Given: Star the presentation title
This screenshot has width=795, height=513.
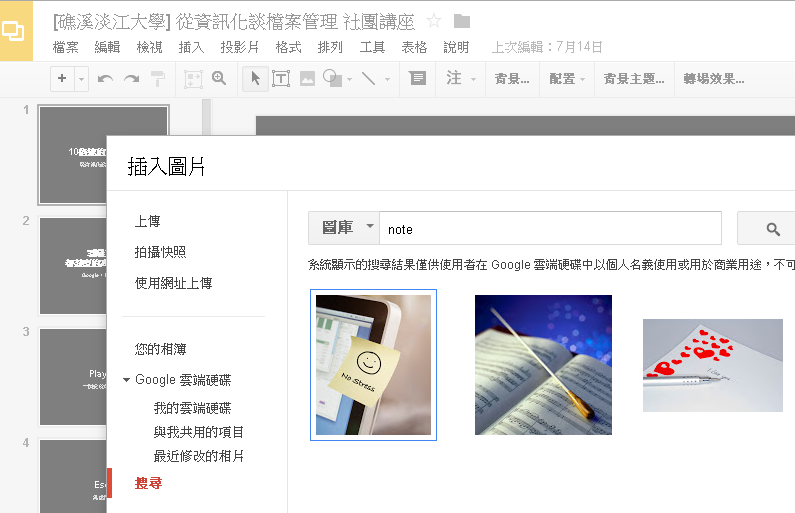Looking at the screenshot, I should pyautogui.click(x=434, y=21).
